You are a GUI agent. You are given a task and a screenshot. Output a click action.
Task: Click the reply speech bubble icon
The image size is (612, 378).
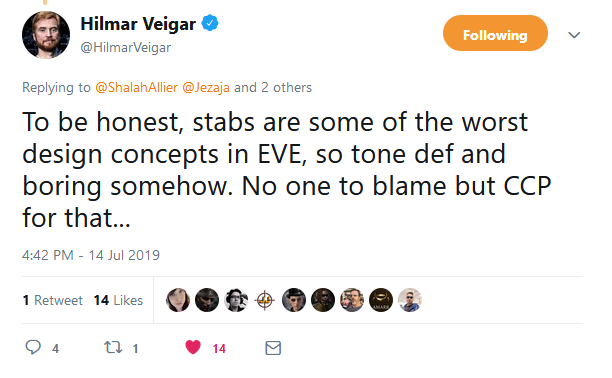(33, 347)
